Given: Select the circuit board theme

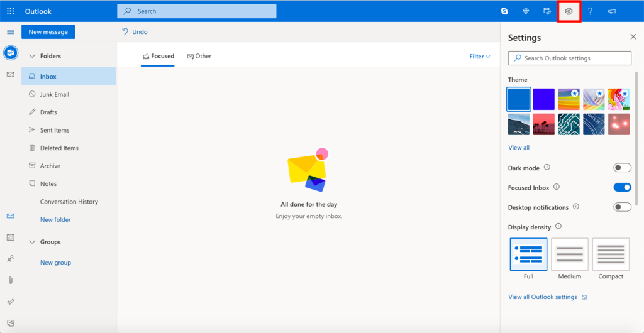Looking at the screenshot, I should (x=569, y=124).
